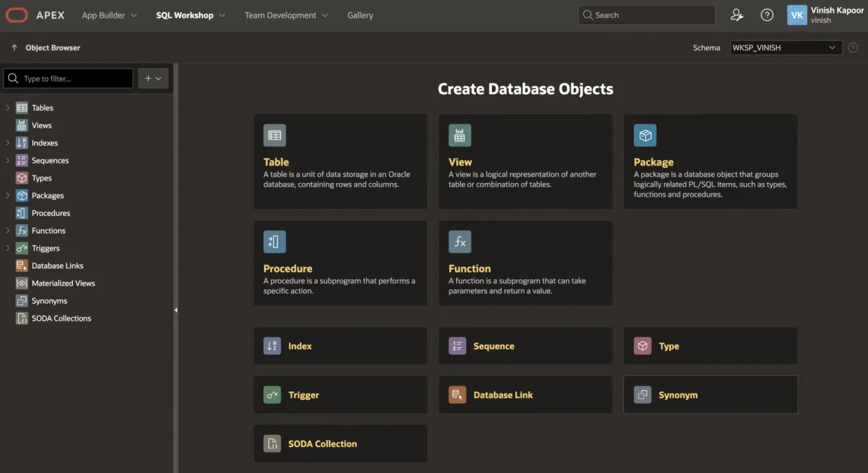
Task: Open the plus create-object dropdown button
Action: 153,78
